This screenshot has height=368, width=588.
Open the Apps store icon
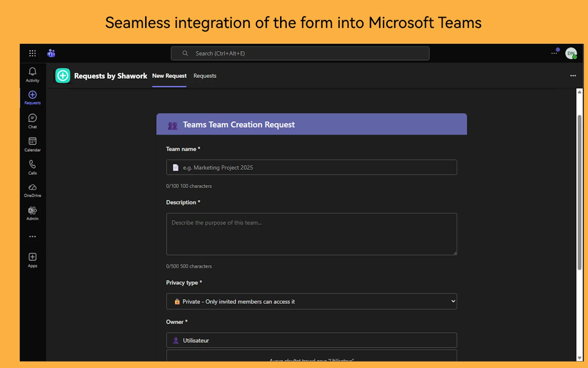coord(32,260)
